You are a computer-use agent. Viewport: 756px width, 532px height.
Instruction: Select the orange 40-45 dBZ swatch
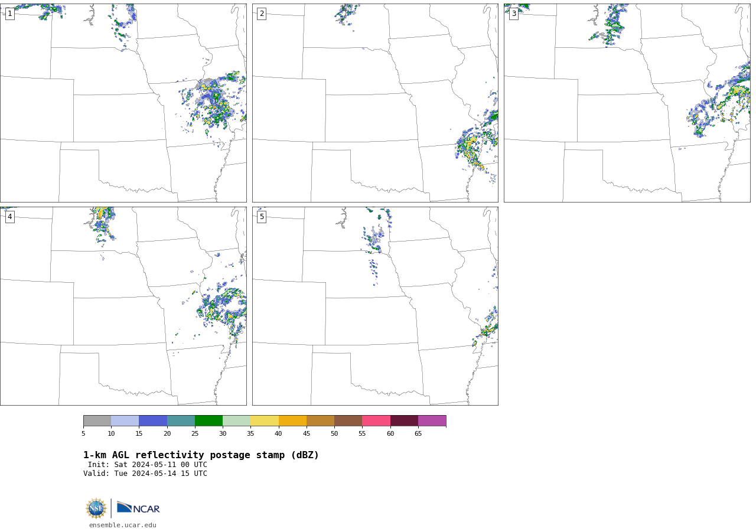coord(292,421)
